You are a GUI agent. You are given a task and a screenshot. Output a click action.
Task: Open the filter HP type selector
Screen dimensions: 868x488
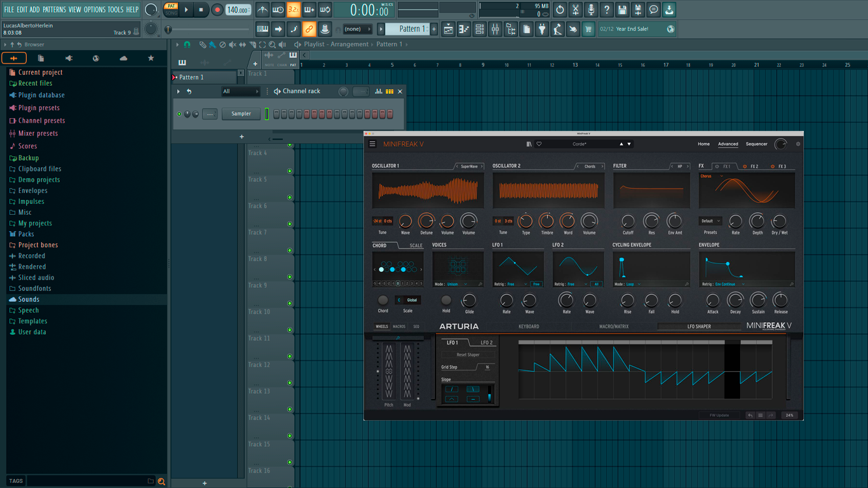point(680,166)
